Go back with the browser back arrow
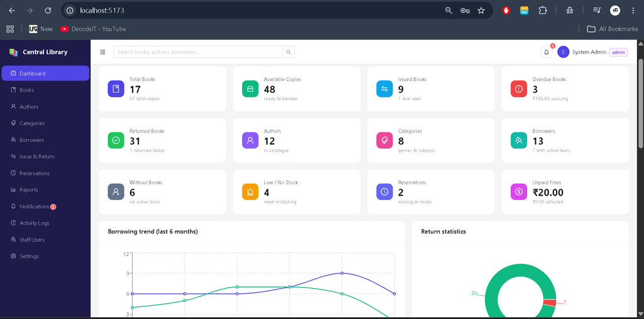The height and width of the screenshot is (319, 644). 12,11
